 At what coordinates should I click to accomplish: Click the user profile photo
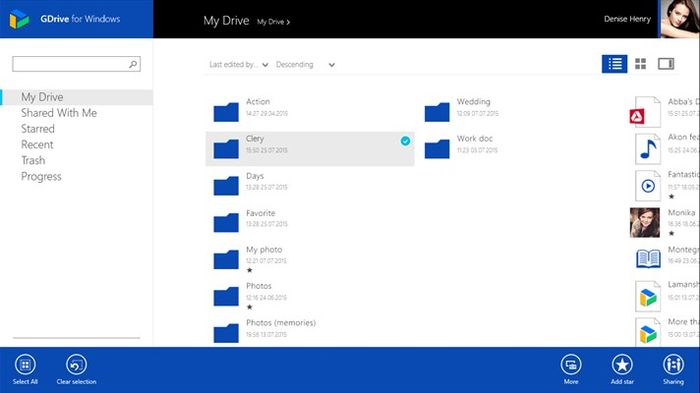[680, 19]
